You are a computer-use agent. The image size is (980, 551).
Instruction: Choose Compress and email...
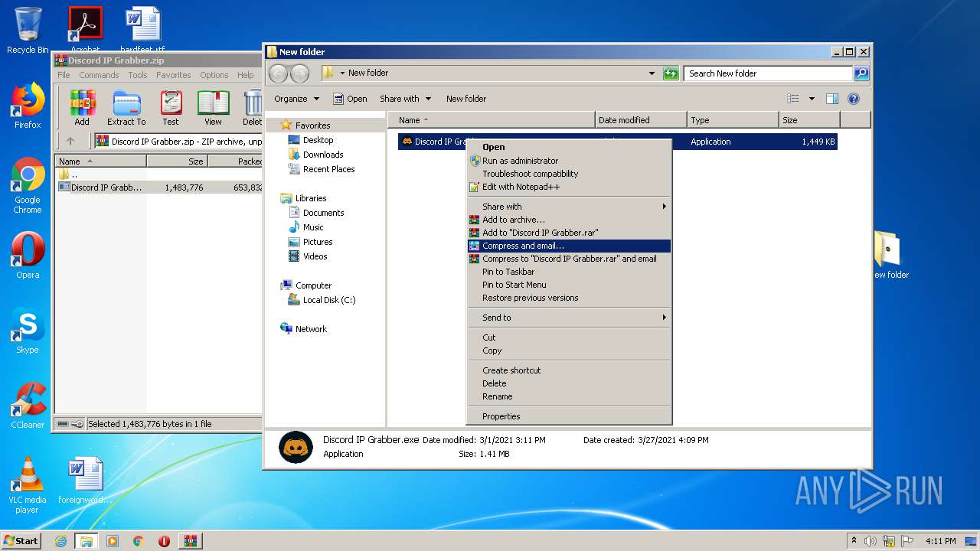569,246
